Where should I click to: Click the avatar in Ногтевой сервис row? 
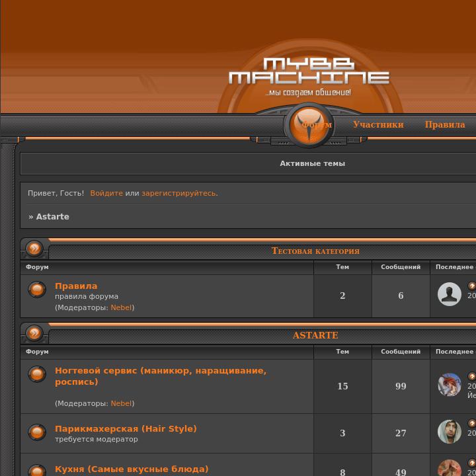click(x=450, y=385)
